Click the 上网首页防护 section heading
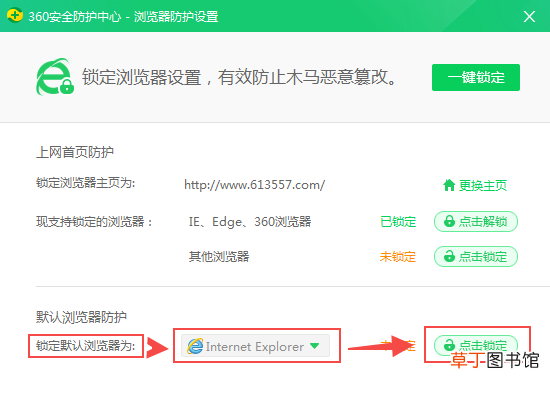Image resolution: width=550 pixels, height=395 pixels. 75,152
